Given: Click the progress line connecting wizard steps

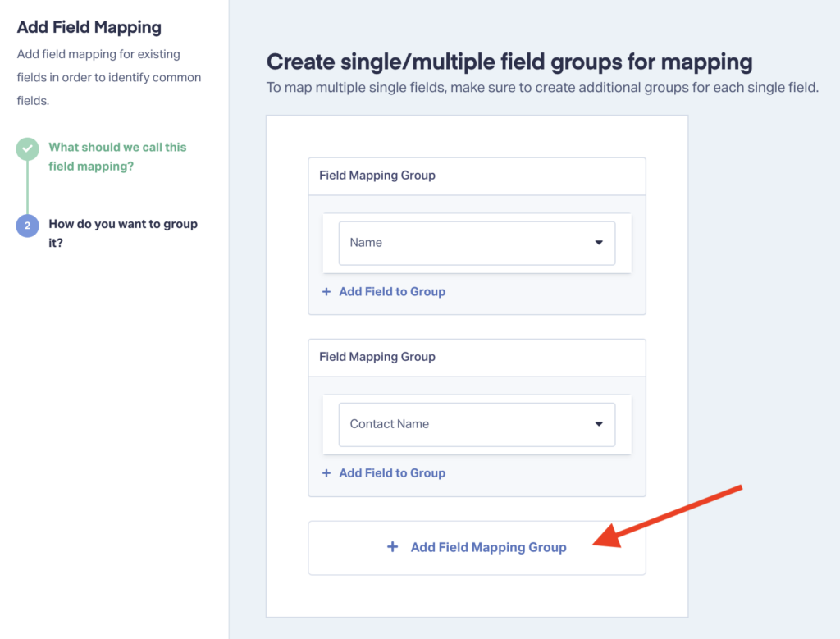Looking at the screenshot, I should [x=27, y=189].
